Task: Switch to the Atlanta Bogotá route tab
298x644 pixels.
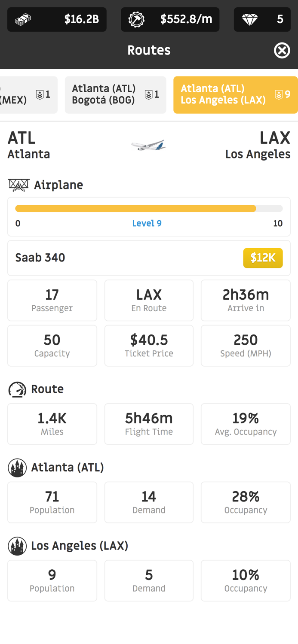Action: [115, 94]
